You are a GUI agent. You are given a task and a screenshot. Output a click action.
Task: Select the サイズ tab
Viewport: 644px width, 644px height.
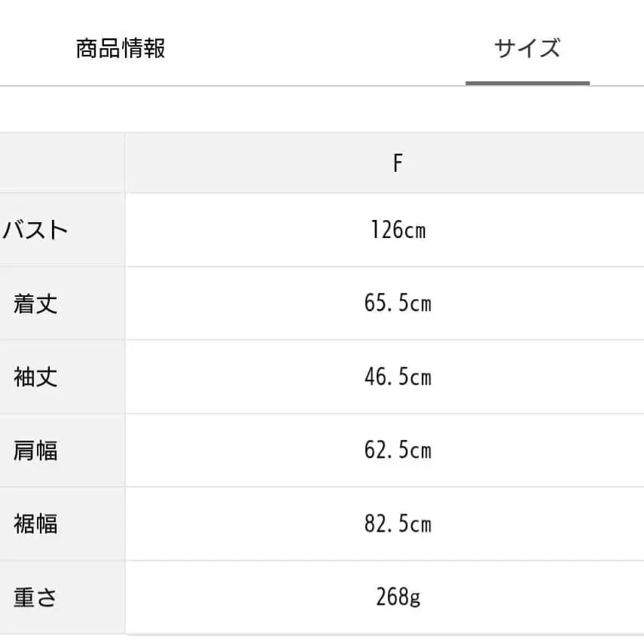tap(526, 47)
